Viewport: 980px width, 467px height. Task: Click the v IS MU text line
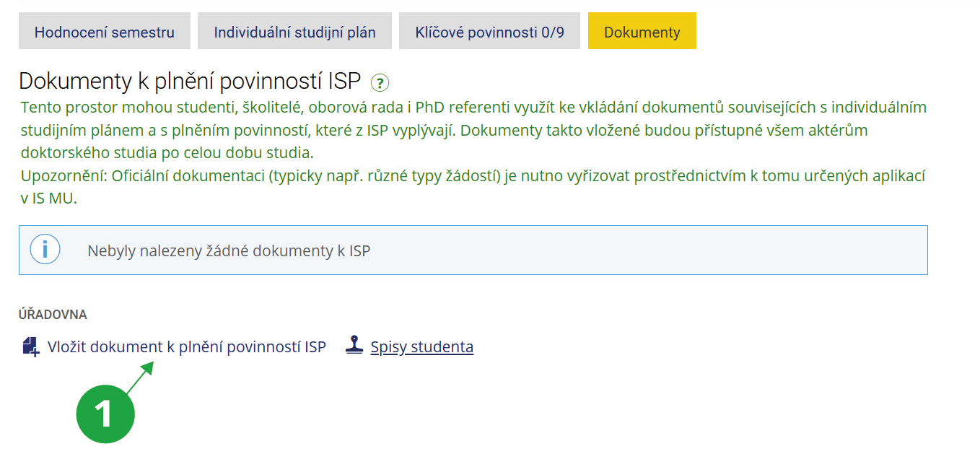click(x=49, y=199)
